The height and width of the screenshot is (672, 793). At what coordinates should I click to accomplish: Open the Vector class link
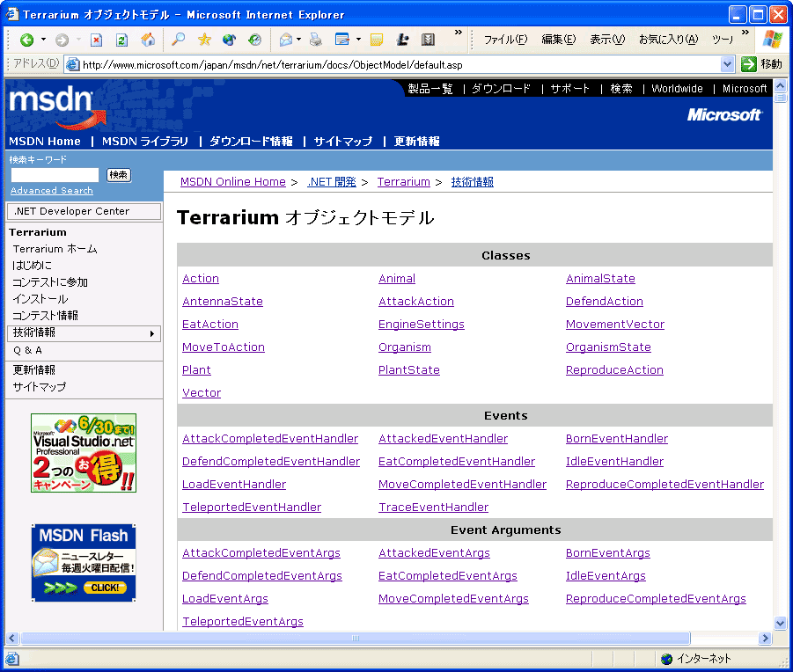click(x=202, y=393)
